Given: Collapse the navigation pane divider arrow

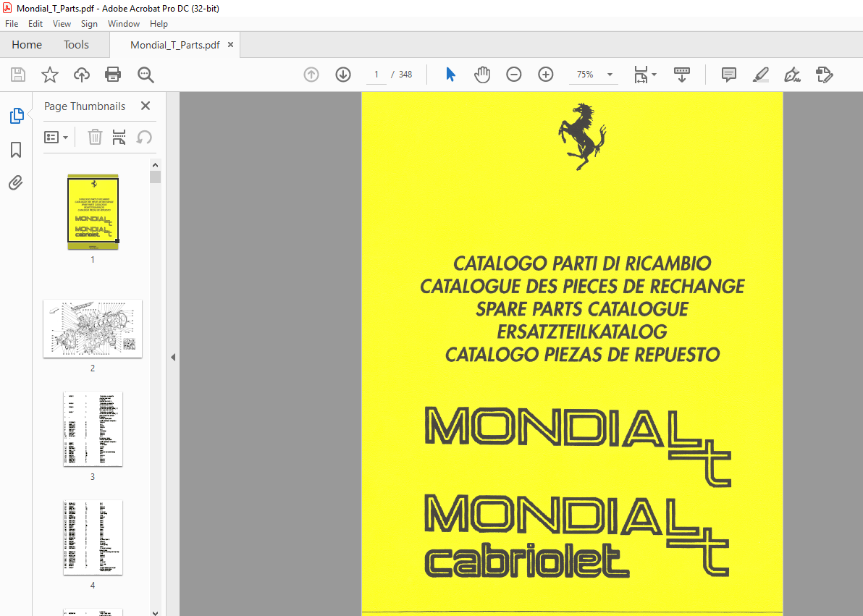Looking at the screenshot, I should click(x=173, y=358).
